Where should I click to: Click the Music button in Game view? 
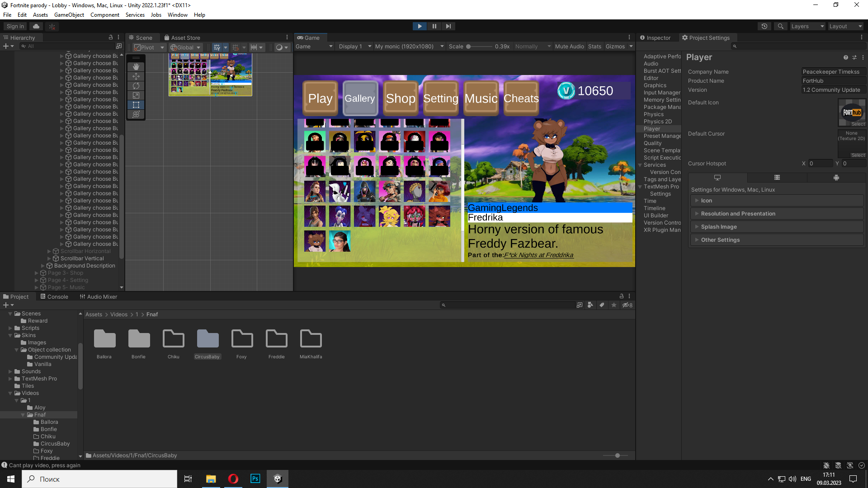coord(481,99)
